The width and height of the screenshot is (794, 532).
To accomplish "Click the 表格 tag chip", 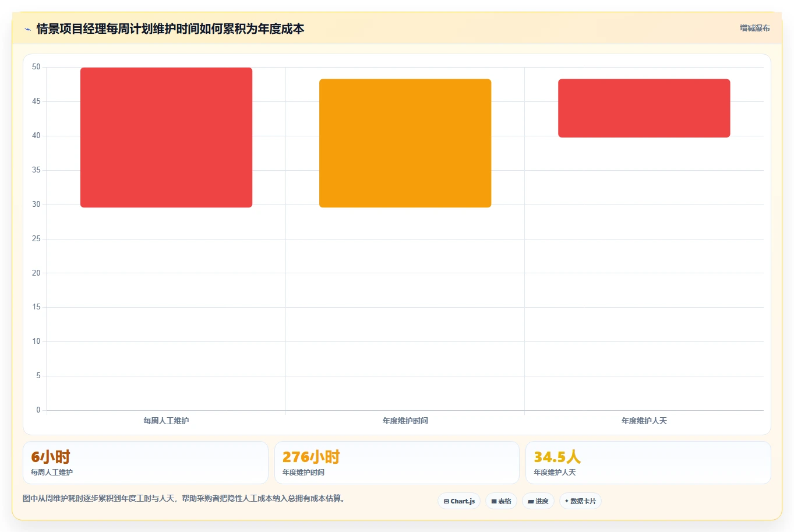I will [x=501, y=501].
